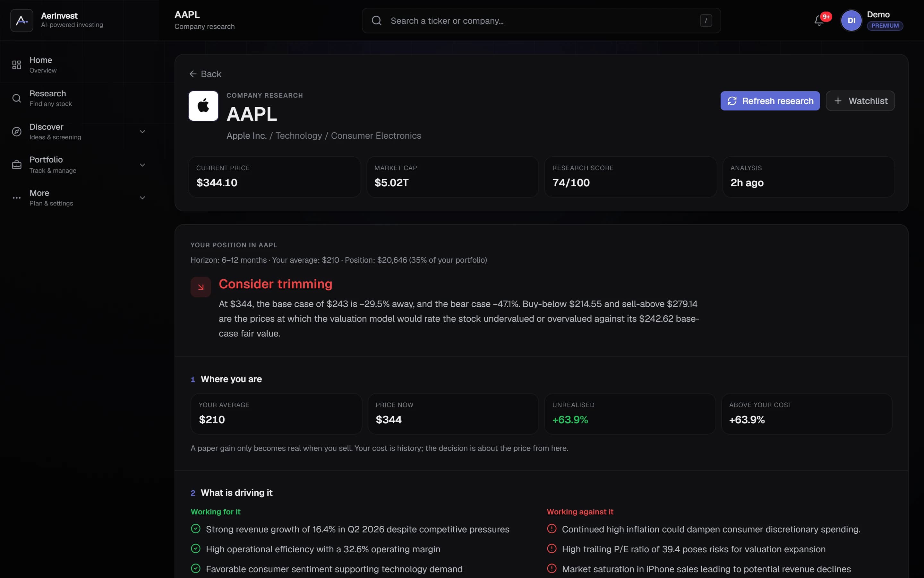Click the Current Price $344.10 card
924x578 pixels.
point(274,177)
